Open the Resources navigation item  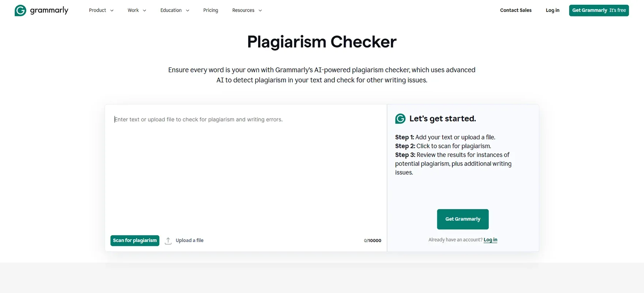[x=243, y=10]
